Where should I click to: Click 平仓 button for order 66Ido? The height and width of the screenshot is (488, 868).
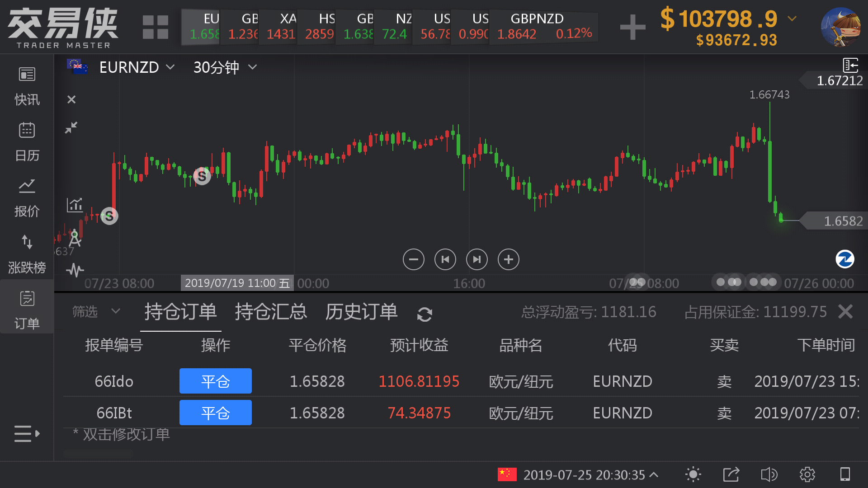(x=215, y=381)
